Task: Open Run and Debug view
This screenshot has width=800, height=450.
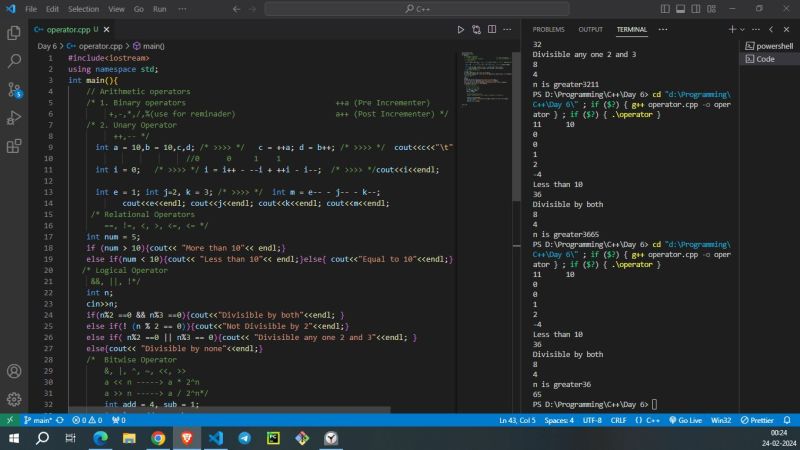Action: click(14, 118)
